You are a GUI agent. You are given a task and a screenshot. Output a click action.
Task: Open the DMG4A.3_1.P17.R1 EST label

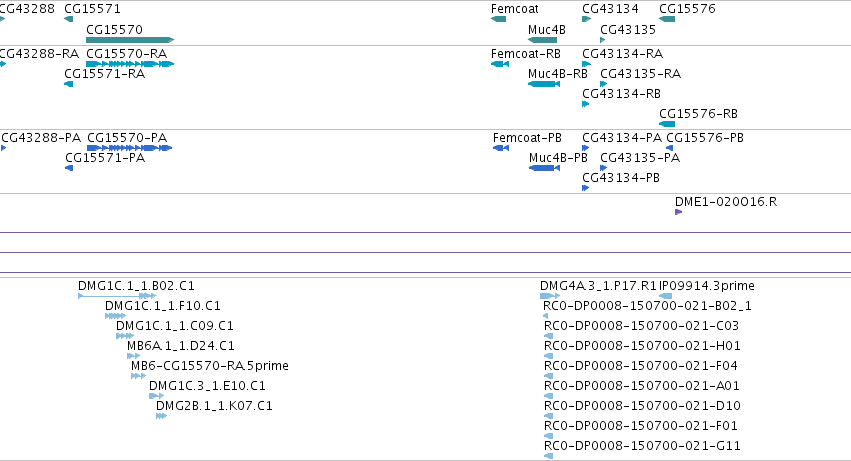point(598,286)
